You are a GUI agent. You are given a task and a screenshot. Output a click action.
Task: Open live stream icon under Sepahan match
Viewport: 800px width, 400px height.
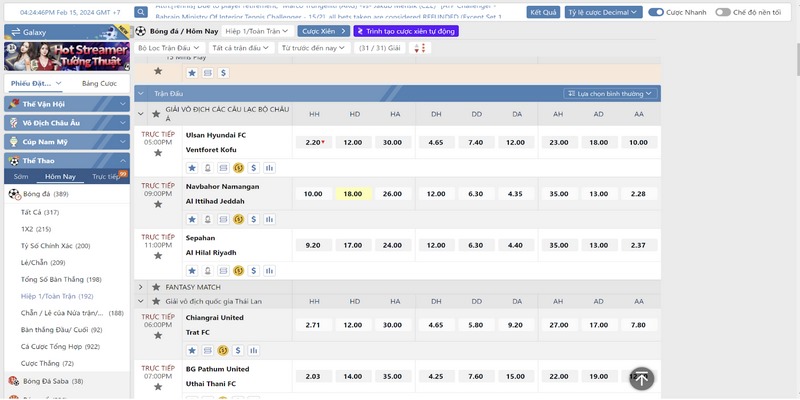[x=208, y=271]
